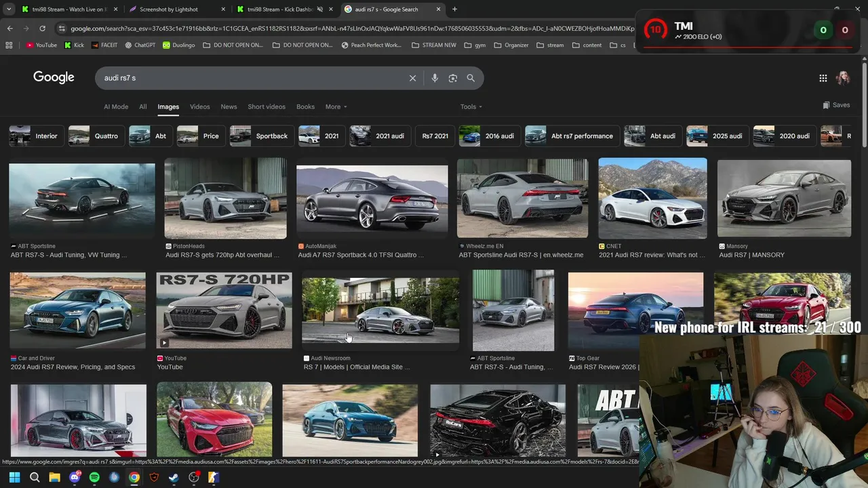868x488 pixels.
Task: Expand the Tools dropdown
Action: (x=471, y=106)
